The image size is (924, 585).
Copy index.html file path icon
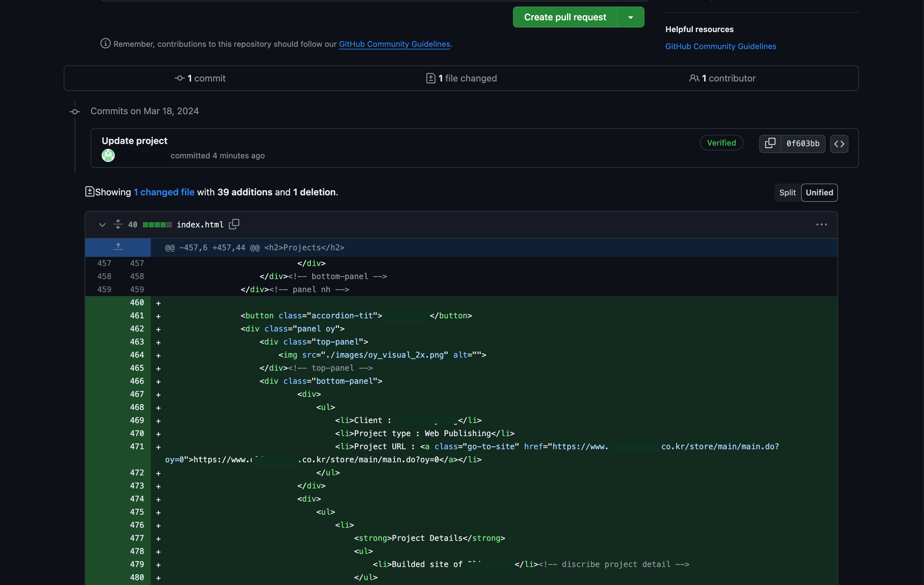(234, 224)
